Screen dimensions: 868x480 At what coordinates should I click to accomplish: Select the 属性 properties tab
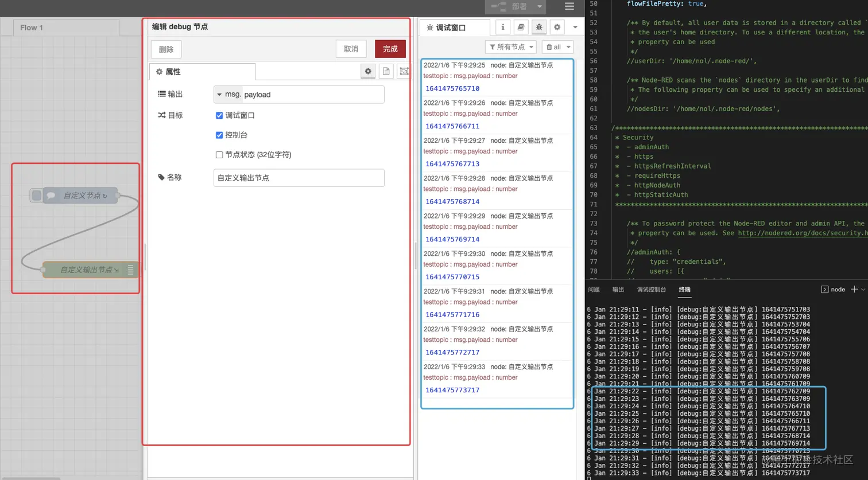pyautogui.click(x=202, y=72)
